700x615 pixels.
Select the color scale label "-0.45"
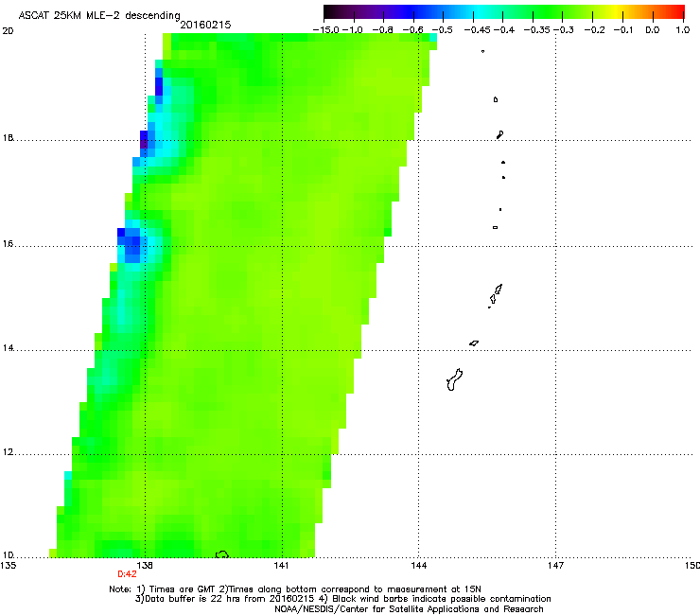[x=478, y=30]
